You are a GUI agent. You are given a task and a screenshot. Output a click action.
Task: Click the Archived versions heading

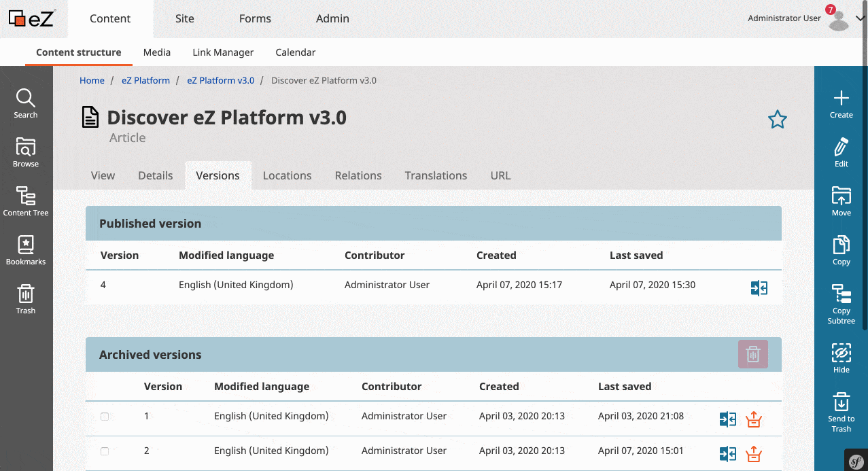(150, 355)
